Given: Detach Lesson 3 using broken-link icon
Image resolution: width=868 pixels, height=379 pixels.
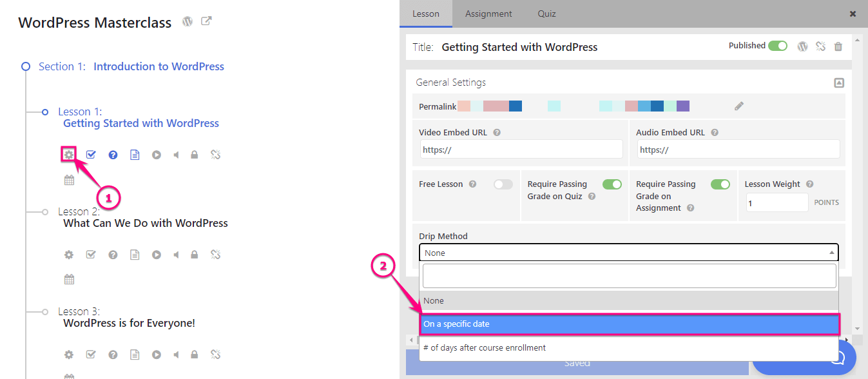Looking at the screenshot, I should (x=216, y=355).
